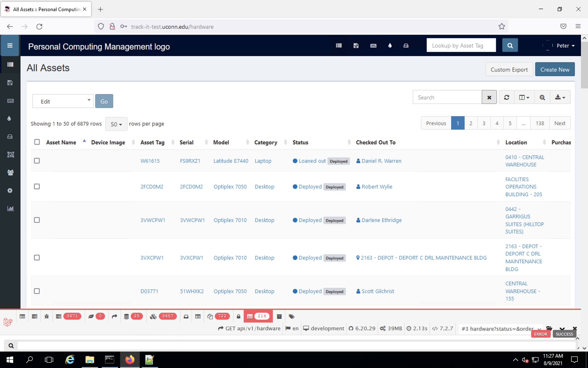This screenshot has height=368, width=588.
Task: Open Consumables via the sidebar droplet icon
Action: point(9,119)
